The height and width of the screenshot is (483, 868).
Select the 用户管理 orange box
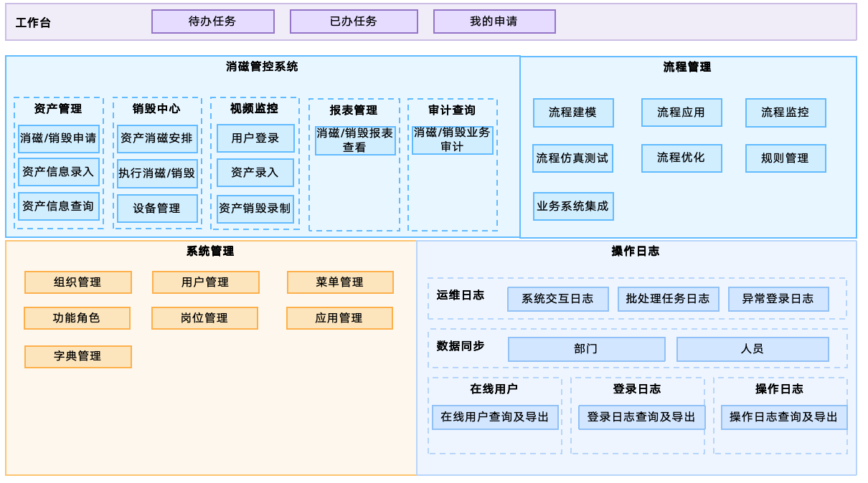click(206, 282)
